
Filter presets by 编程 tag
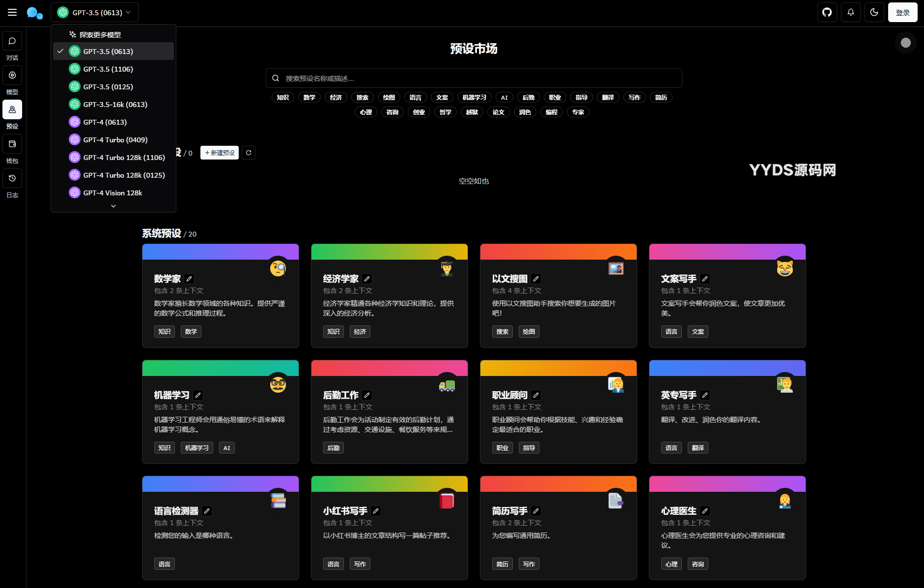[x=551, y=112]
